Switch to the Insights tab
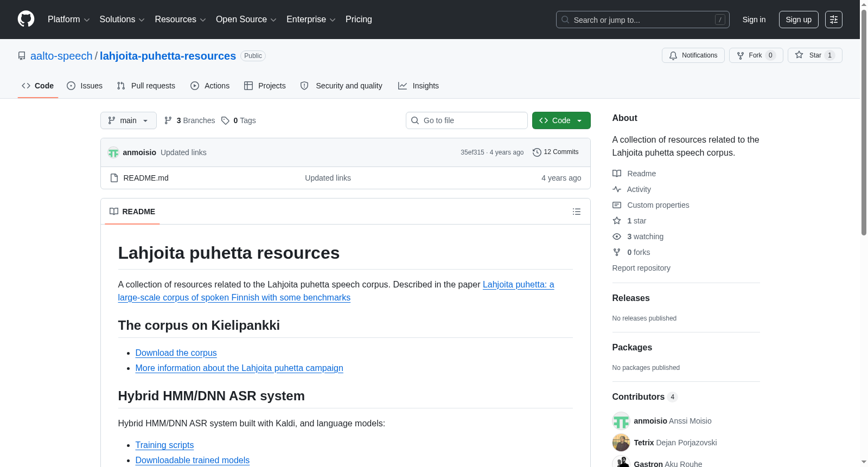The image size is (868, 467). pyautogui.click(x=418, y=86)
